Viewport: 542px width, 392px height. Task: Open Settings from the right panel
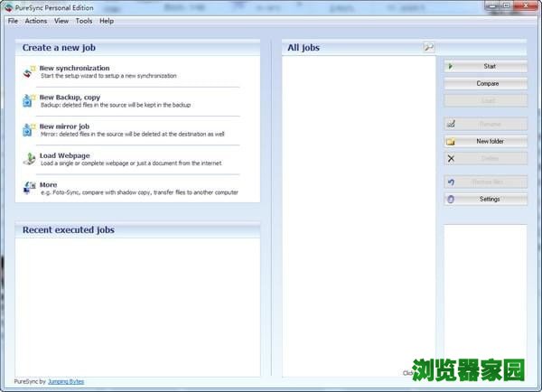[x=485, y=199]
